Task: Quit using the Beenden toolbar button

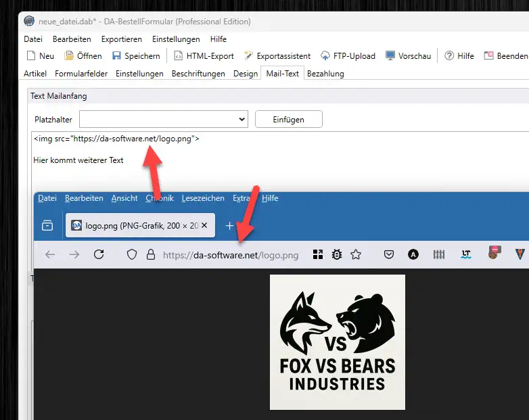Action: tap(506, 55)
